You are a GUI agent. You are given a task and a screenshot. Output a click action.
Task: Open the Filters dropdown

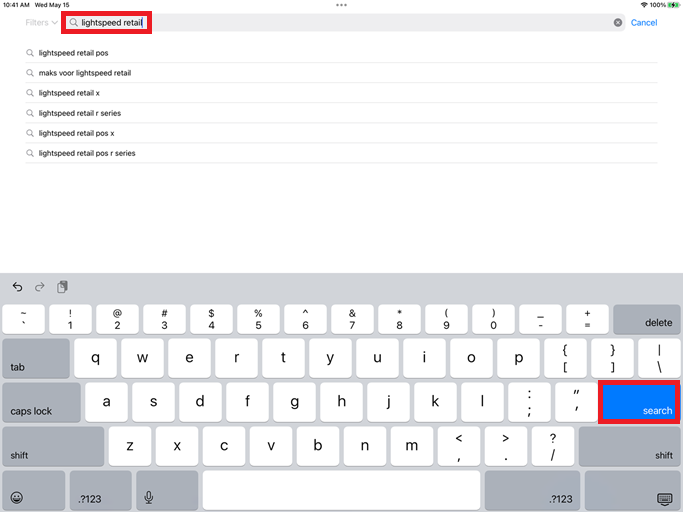point(41,23)
